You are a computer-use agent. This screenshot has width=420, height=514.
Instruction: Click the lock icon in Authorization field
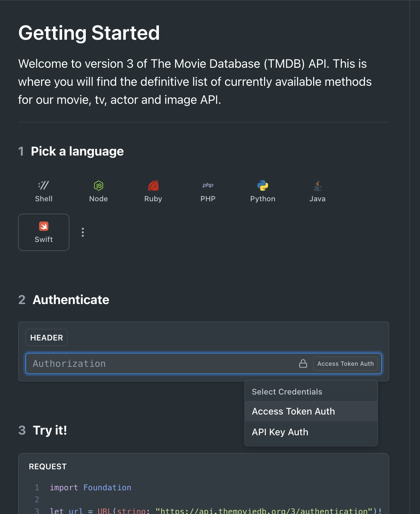(x=303, y=363)
